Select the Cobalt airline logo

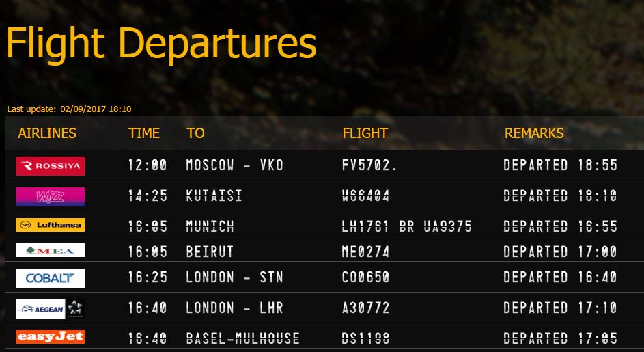[x=51, y=278]
